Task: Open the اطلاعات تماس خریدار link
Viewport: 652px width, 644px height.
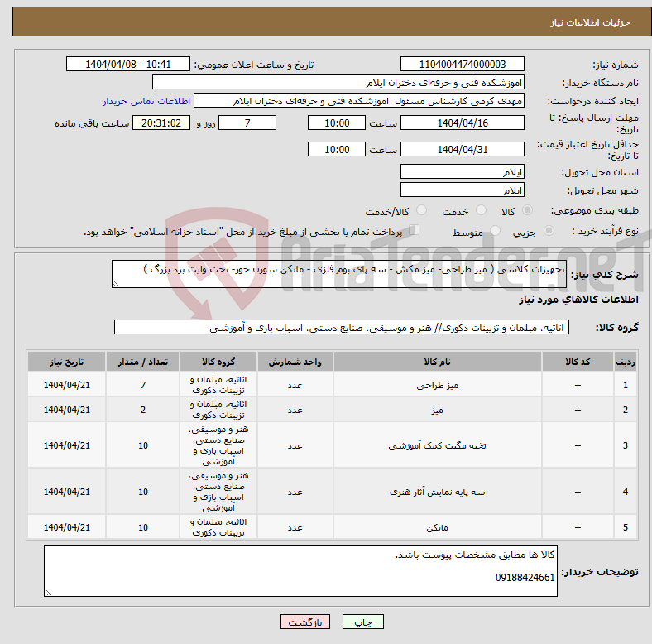Action: point(146,101)
